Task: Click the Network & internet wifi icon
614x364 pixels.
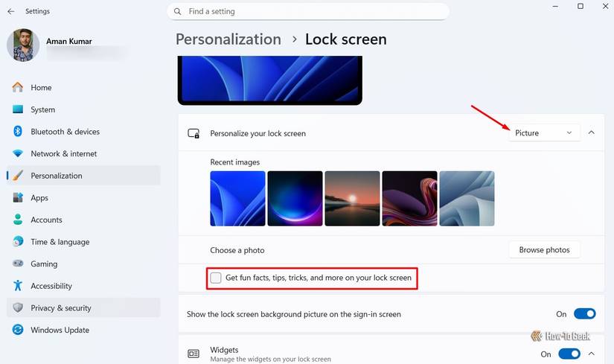Action: (x=18, y=153)
